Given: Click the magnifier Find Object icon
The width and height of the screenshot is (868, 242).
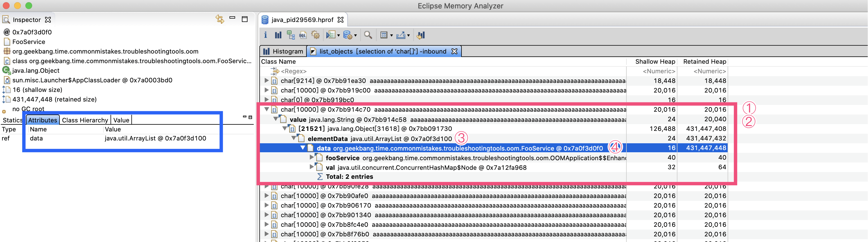Looking at the screenshot, I should [368, 35].
